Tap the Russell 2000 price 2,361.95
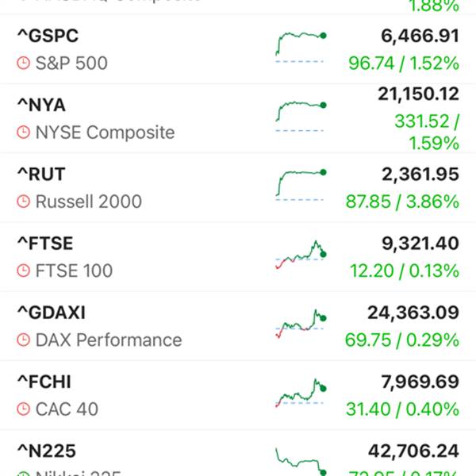The height and width of the screenshot is (476, 476). 420,175
